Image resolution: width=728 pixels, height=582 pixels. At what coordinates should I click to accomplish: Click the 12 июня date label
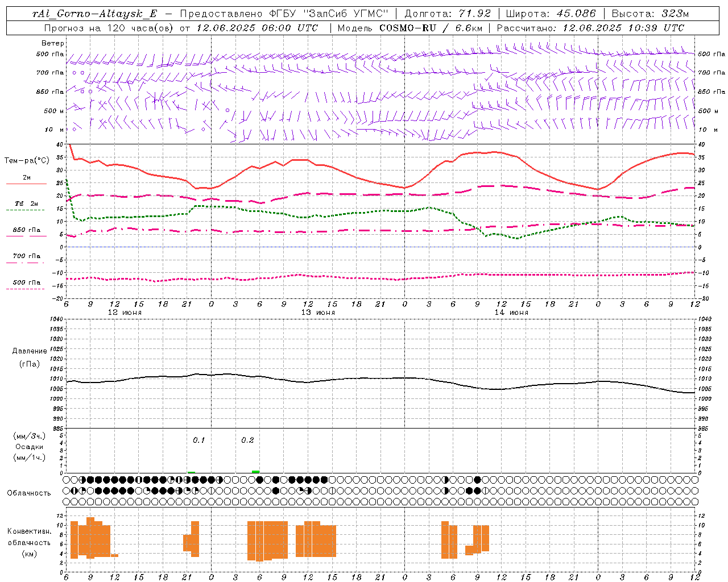pyautogui.click(x=125, y=313)
